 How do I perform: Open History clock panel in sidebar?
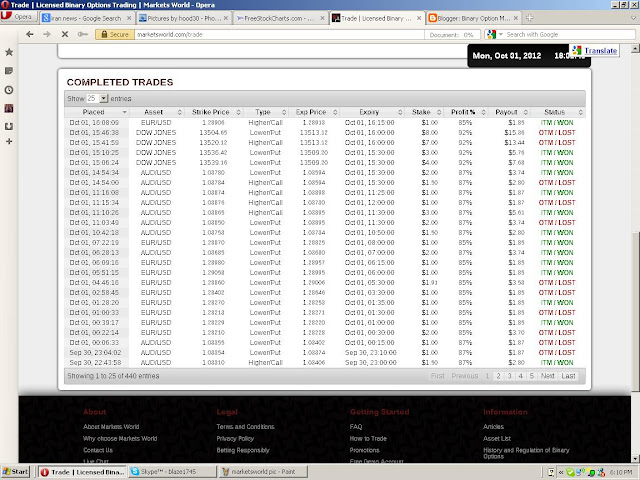(x=9, y=90)
